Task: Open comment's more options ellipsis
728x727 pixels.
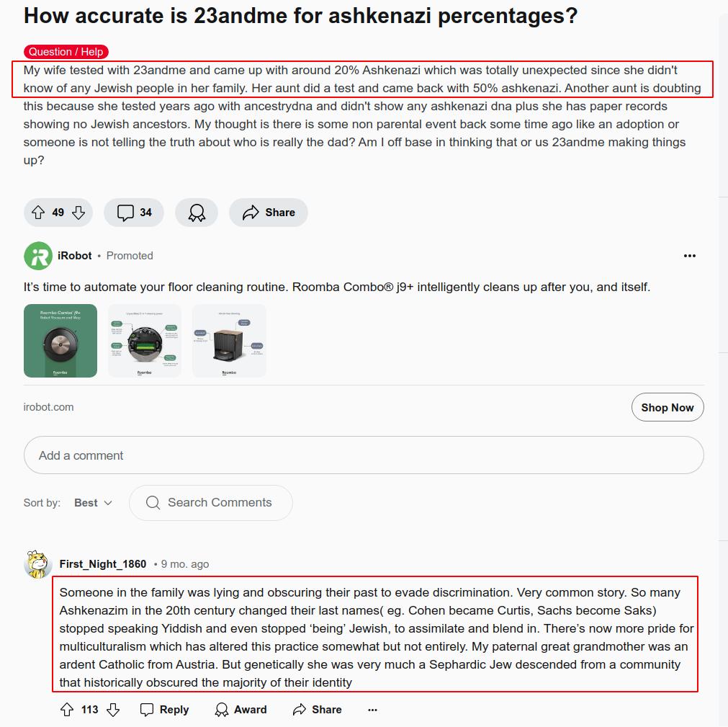Action: [372, 710]
